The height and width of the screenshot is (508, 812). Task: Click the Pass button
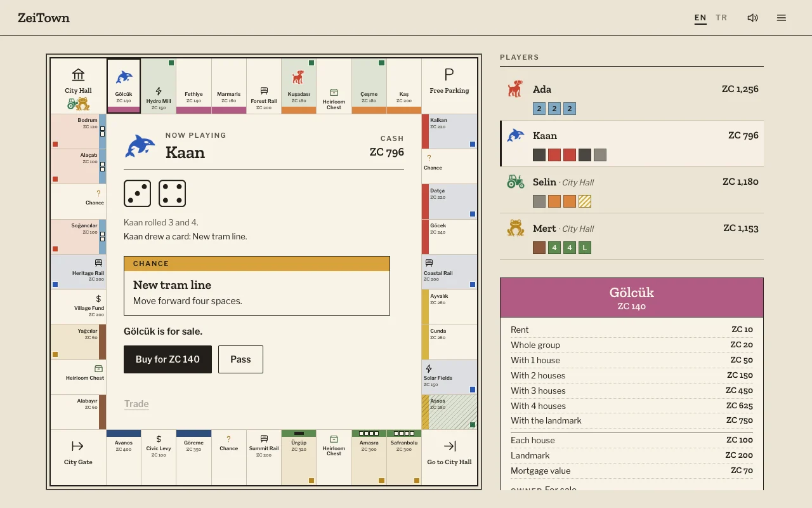tap(240, 359)
